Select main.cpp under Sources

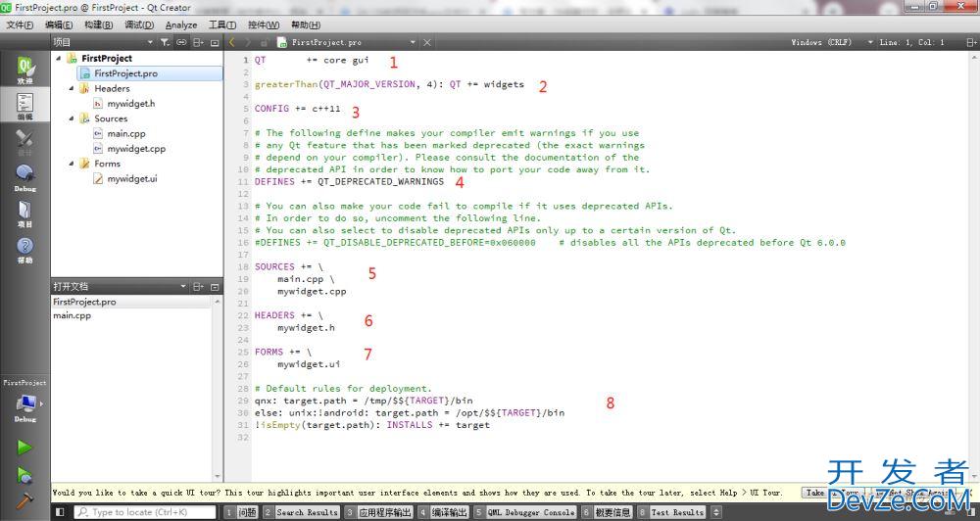point(125,134)
